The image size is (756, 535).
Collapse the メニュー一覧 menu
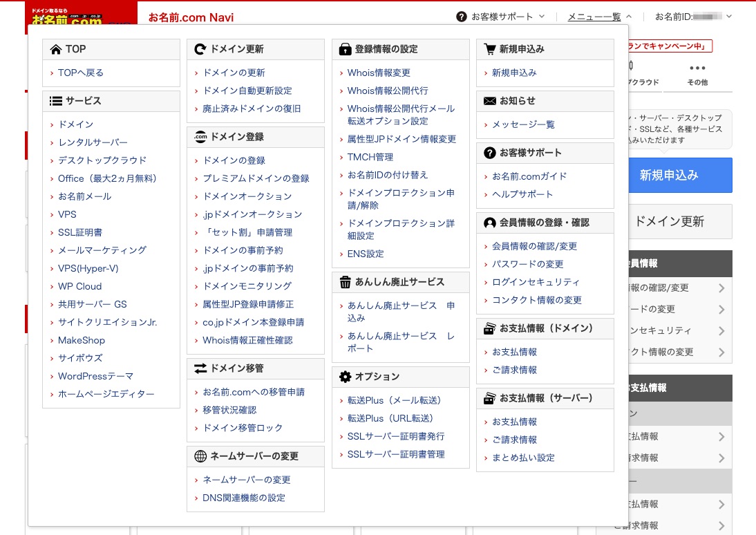tap(599, 17)
